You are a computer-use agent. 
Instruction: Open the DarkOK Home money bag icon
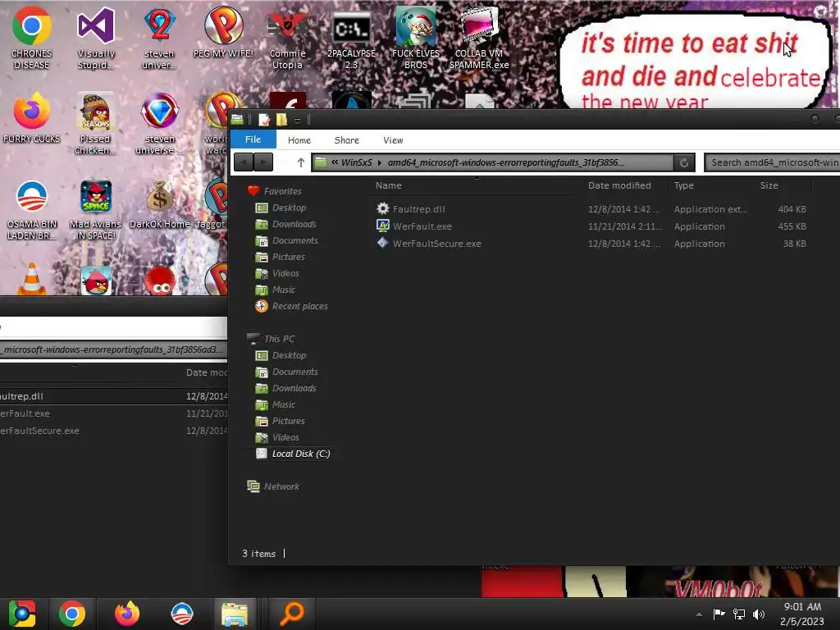pos(160,203)
